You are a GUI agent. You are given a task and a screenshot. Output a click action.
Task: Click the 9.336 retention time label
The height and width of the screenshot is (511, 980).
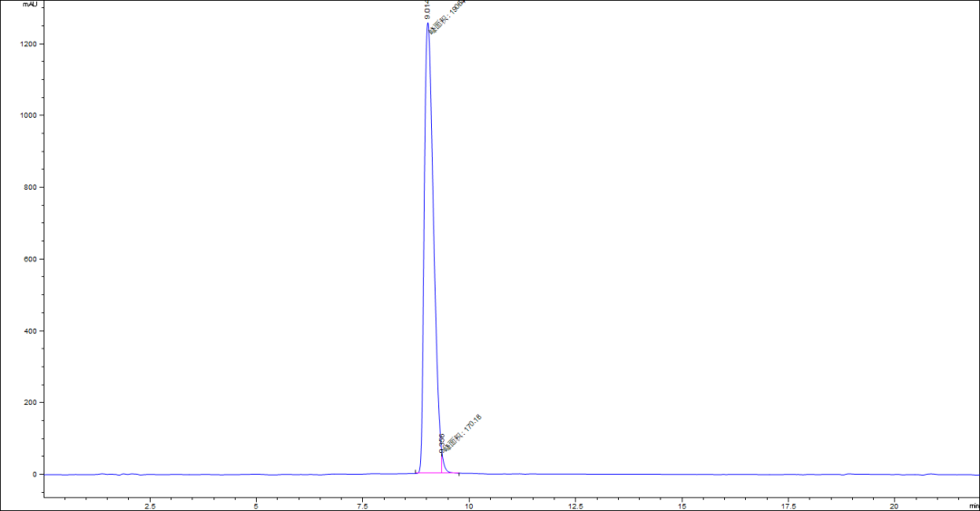point(442,443)
